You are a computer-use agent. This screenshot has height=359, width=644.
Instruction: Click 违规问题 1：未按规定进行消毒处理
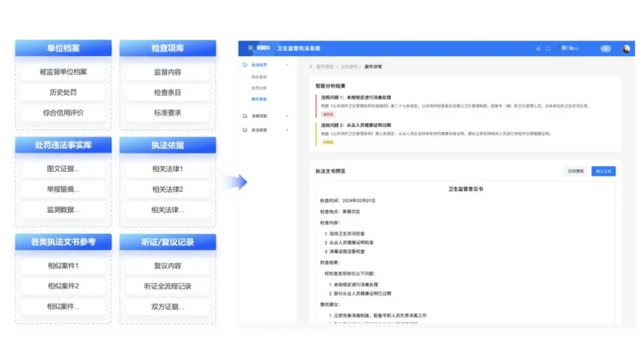356,97
